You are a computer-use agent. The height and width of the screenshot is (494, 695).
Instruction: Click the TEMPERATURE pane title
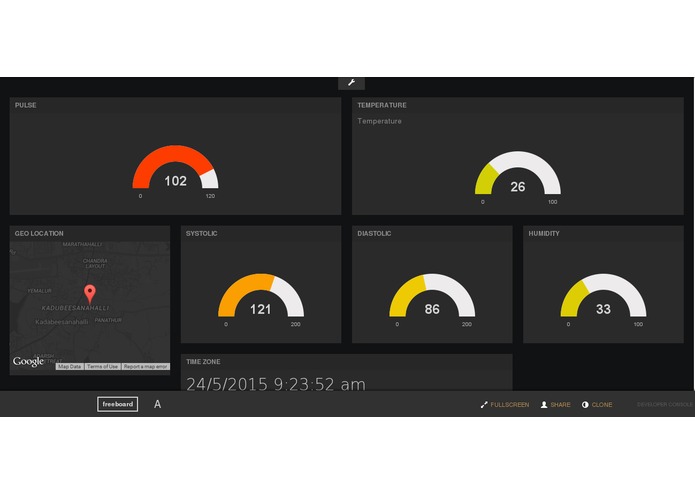pyautogui.click(x=382, y=105)
